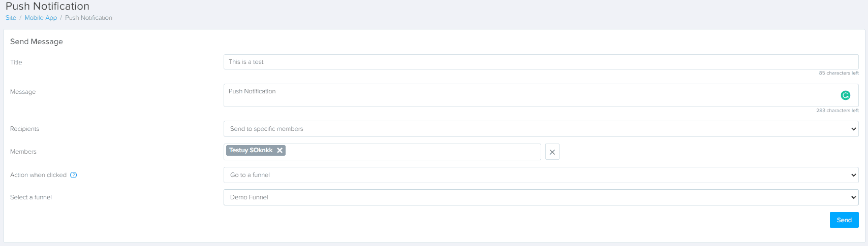
Task: Focus the Title input field
Action: [541, 62]
